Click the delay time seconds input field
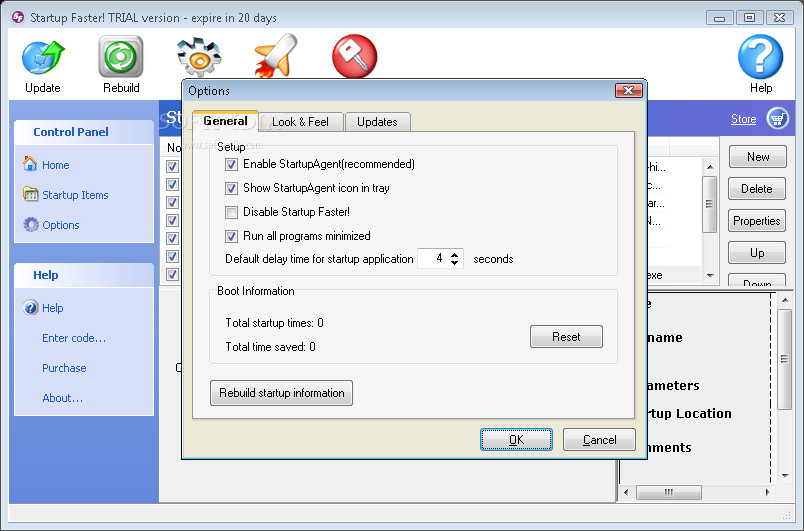Image resolution: width=804 pixels, height=531 pixels. tap(433, 258)
